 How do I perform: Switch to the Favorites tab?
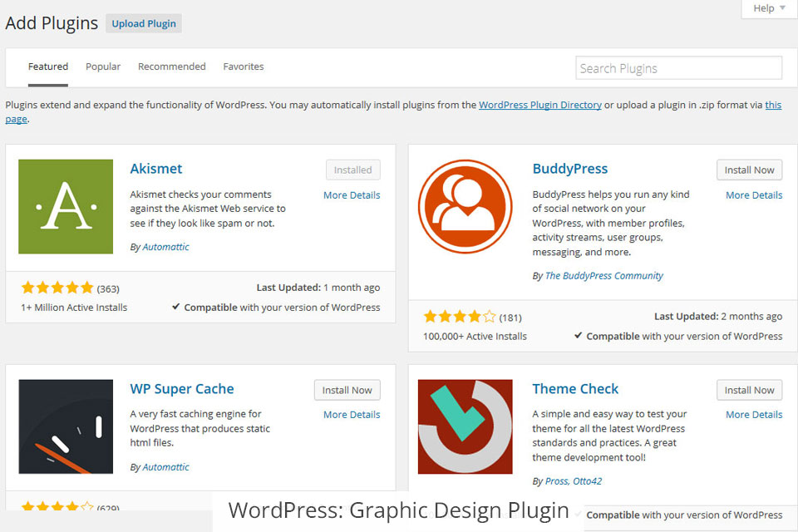pyautogui.click(x=244, y=66)
